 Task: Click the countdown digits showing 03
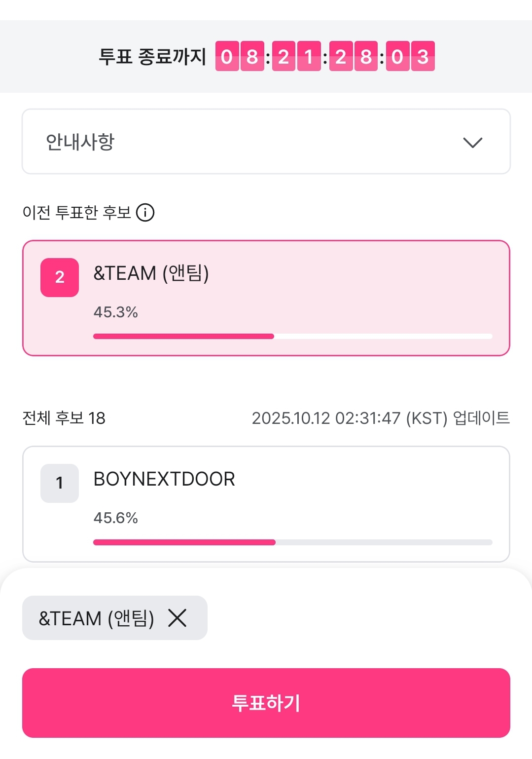410,56
